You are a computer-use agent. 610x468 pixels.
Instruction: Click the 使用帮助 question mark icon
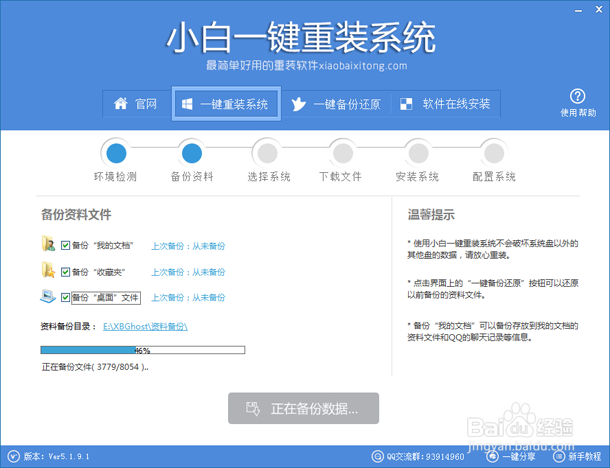[x=578, y=96]
